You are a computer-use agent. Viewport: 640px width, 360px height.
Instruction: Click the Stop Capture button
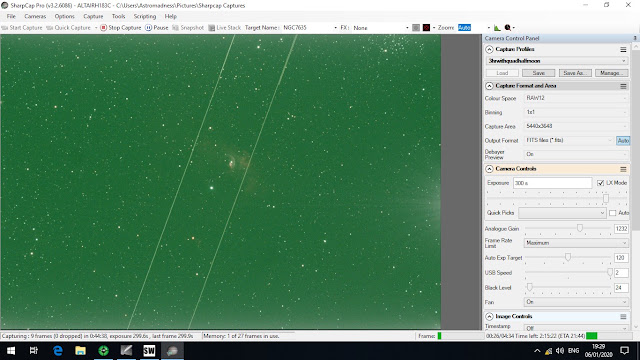(121, 28)
